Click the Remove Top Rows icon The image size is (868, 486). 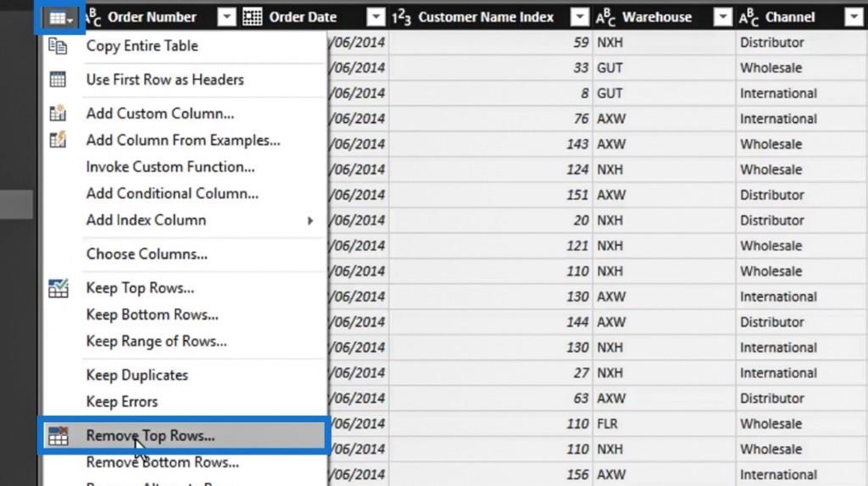(58, 436)
